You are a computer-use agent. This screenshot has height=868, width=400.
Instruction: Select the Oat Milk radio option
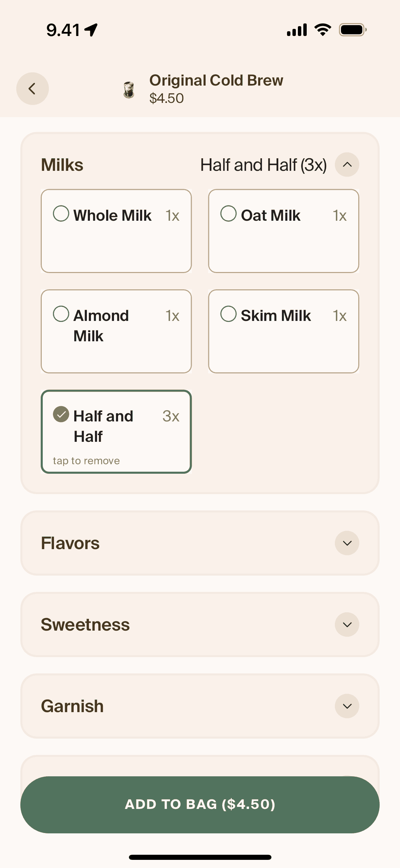228,214
